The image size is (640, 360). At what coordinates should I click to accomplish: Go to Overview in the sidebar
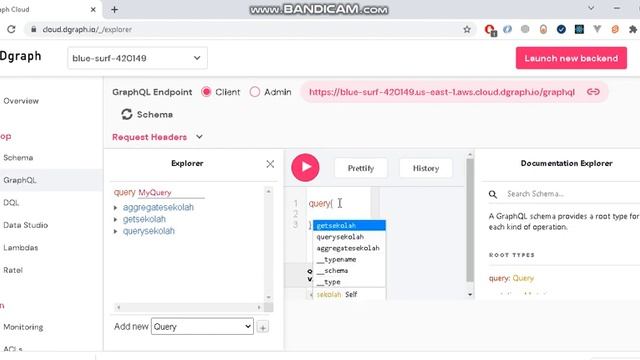(21, 101)
